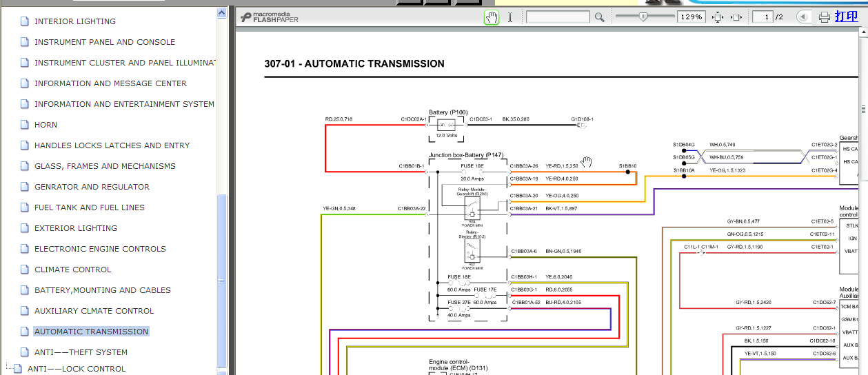Image resolution: width=868 pixels, height=375 pixels.
Task: Click the Battery (P100) label
Action: [x=448, y=112]
